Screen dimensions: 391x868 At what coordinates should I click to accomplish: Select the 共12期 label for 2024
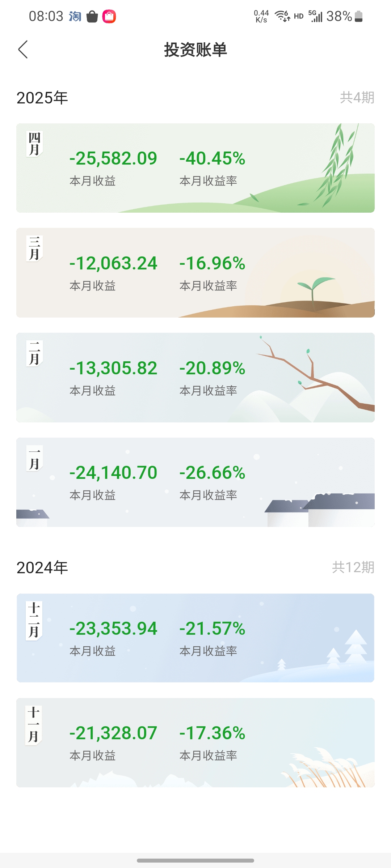click(x=353, y=567)
